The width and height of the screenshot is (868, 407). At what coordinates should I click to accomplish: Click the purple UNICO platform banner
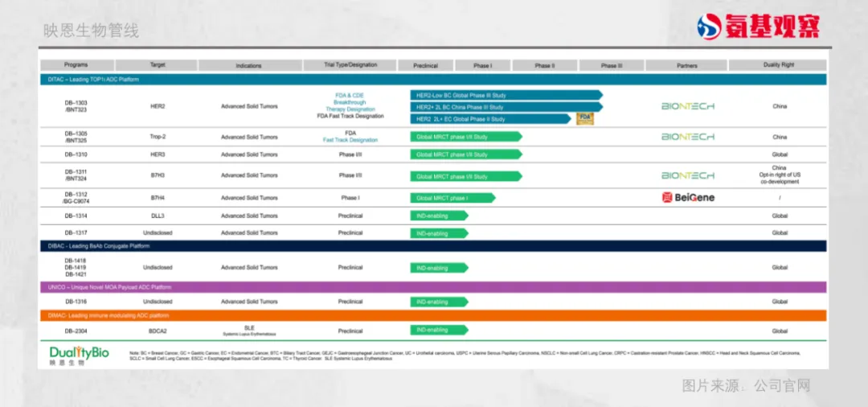(433, 287)
